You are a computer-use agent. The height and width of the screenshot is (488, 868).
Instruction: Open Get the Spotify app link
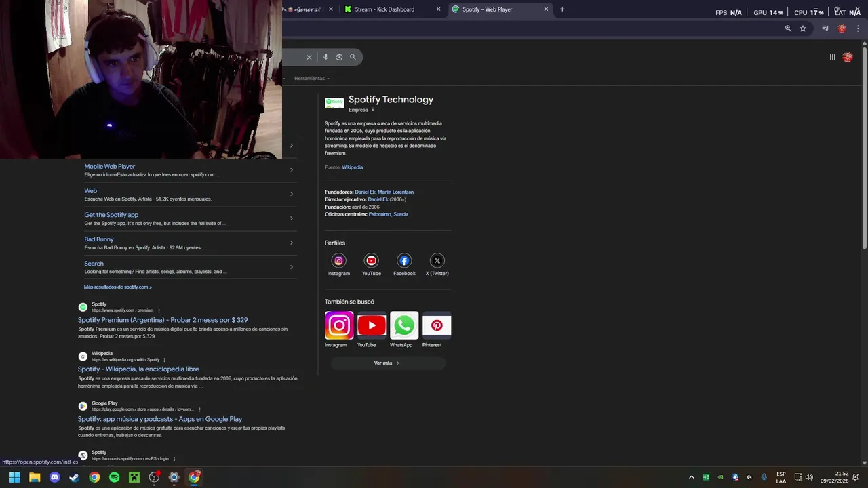(111, 215)
